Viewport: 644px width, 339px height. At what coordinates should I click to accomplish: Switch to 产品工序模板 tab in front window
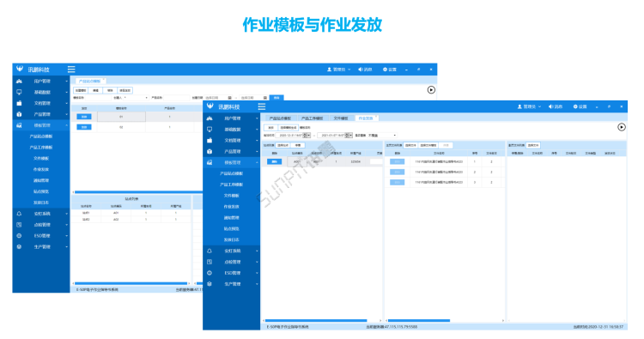pos(313,118)
